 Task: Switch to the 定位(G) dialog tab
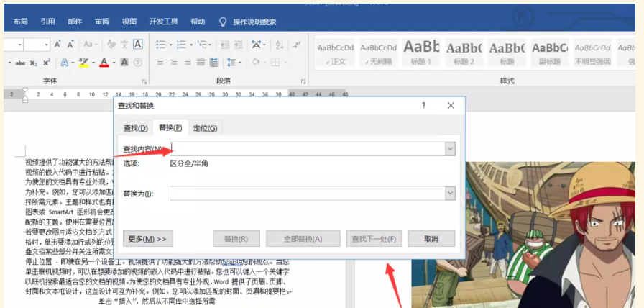pos(205,128)
